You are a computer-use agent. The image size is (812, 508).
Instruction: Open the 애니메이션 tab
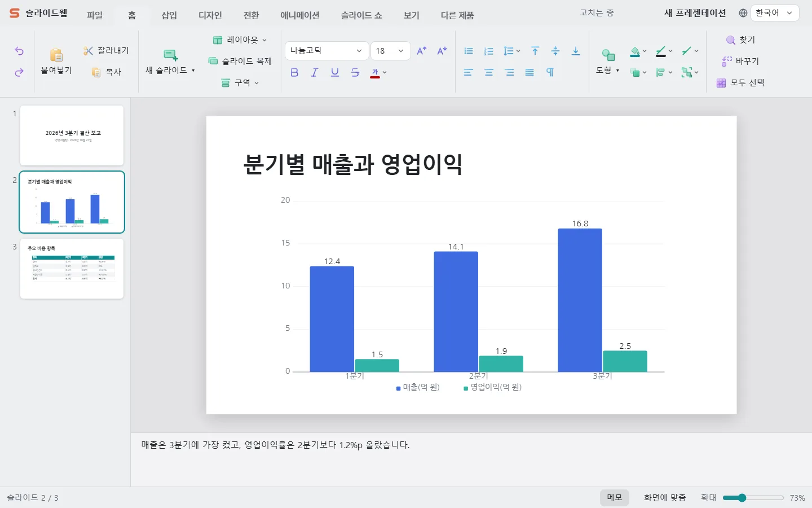pyautogui.click(x=300, y=15)
